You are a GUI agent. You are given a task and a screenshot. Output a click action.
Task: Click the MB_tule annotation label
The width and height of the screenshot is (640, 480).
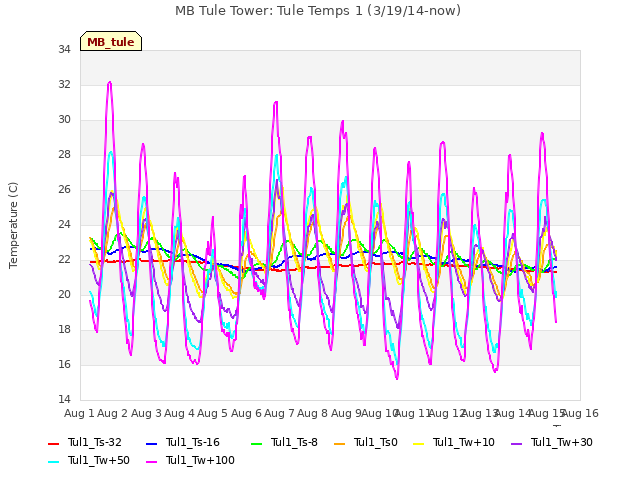tap(111, 42)
